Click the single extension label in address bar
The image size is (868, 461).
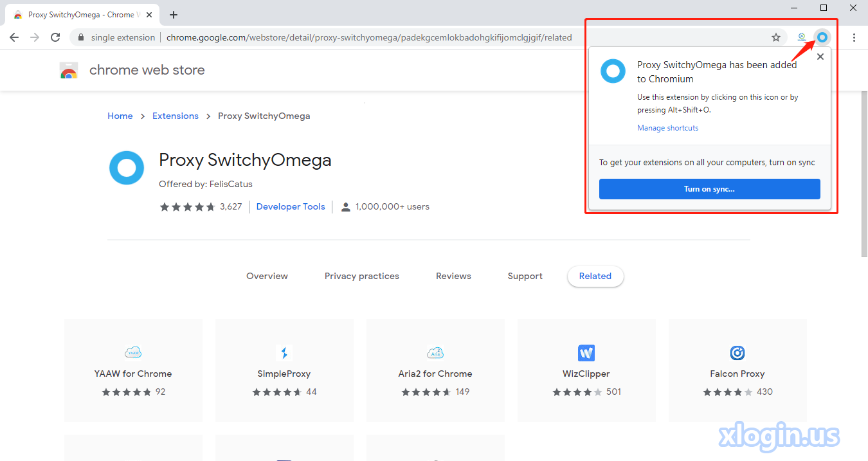(123, 37)
